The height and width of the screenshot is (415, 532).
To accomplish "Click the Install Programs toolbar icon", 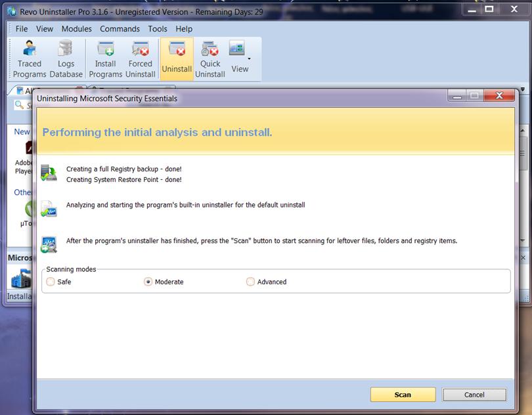I will (105, 59).
